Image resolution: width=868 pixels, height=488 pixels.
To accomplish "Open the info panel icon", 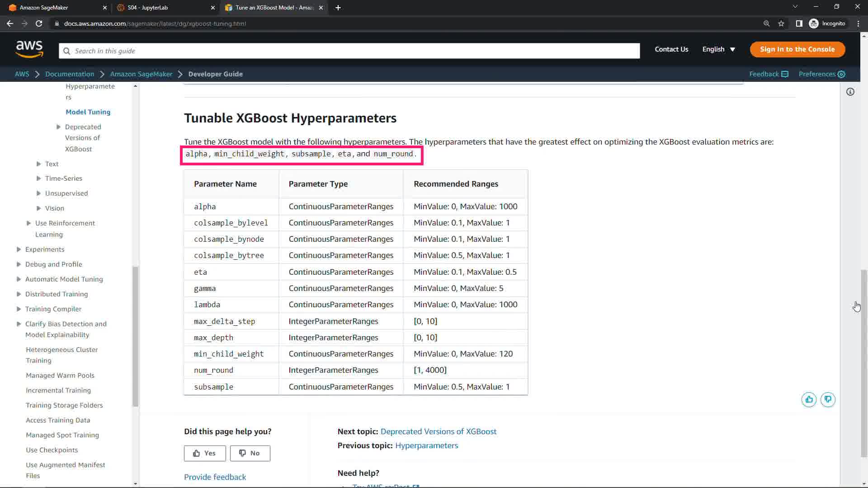I will [x=850, y=92].
